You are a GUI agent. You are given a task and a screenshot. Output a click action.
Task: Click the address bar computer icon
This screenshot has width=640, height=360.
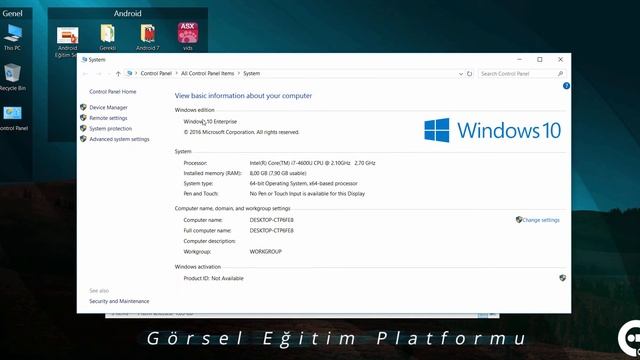coord(129,73)
